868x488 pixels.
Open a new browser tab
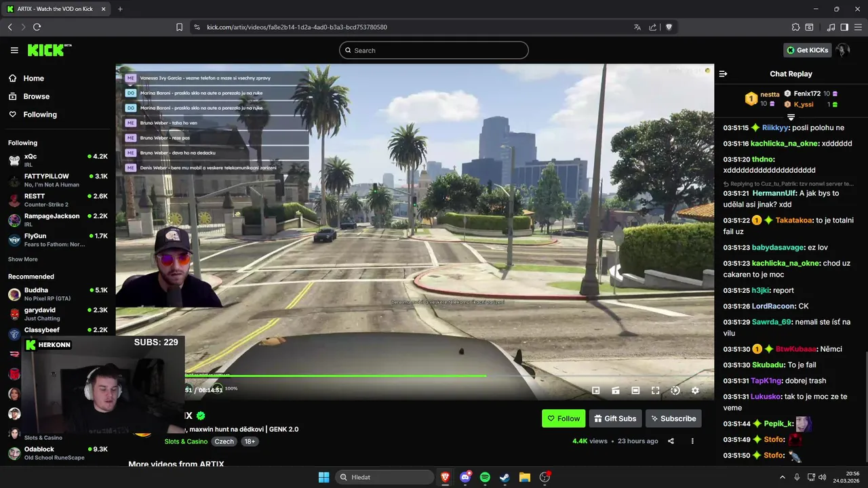[x=120, y=9]
